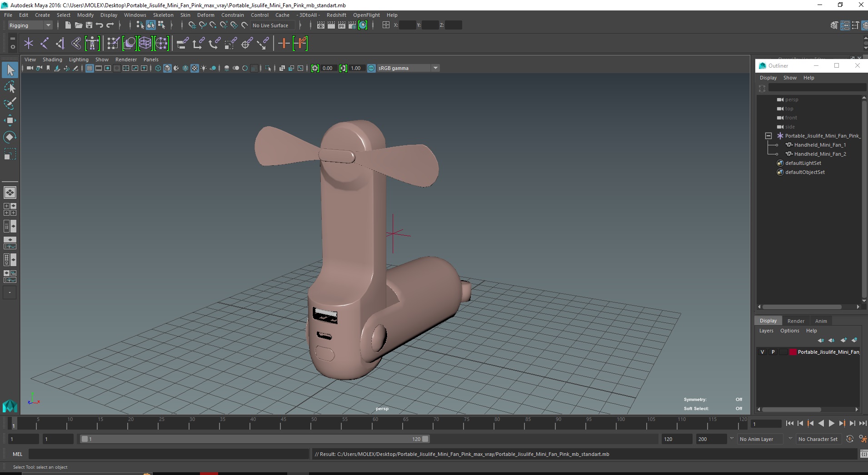Create IK Handle shelf icon
868x475 pixels.
pyautogui.click(x=60, y=44)
